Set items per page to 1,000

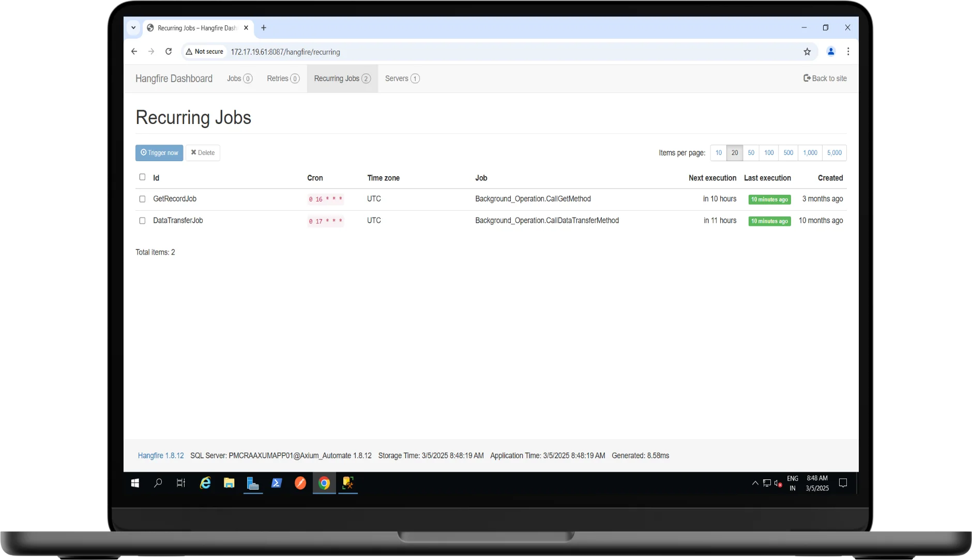pos(810,153)
